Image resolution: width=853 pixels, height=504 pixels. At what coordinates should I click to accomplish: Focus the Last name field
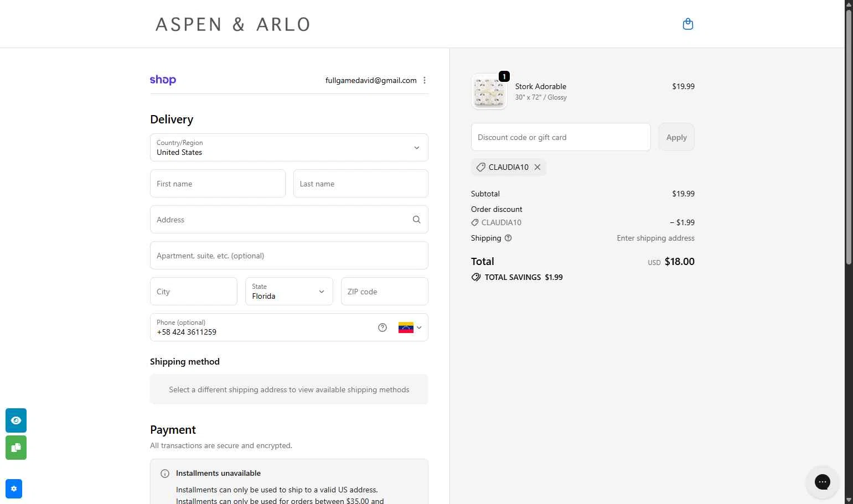coord(361,184)
